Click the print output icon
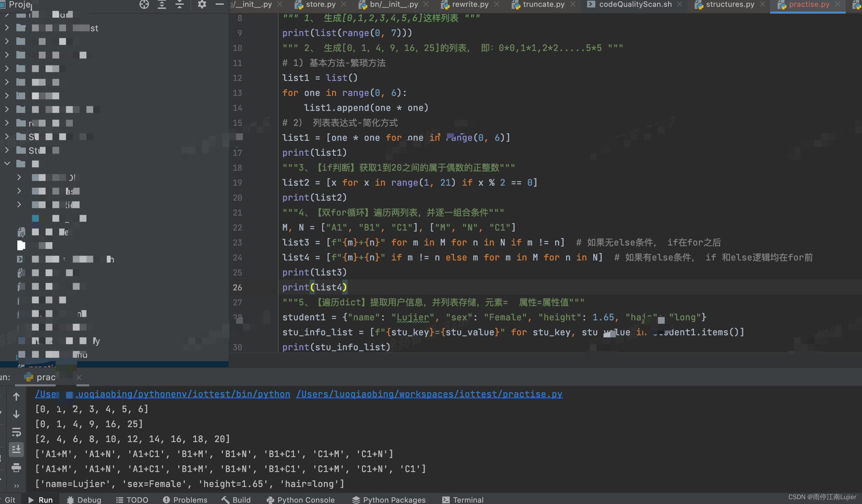 [16, 467]
